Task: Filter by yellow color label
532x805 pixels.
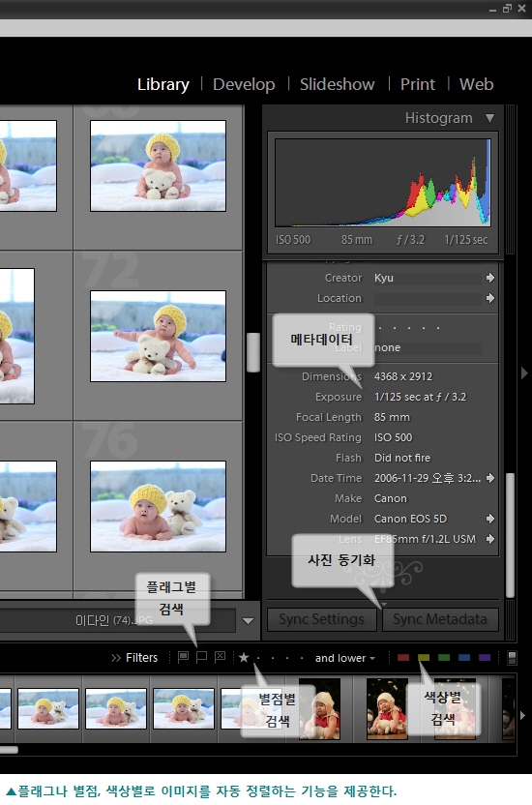Action: (x=424, y=658)
